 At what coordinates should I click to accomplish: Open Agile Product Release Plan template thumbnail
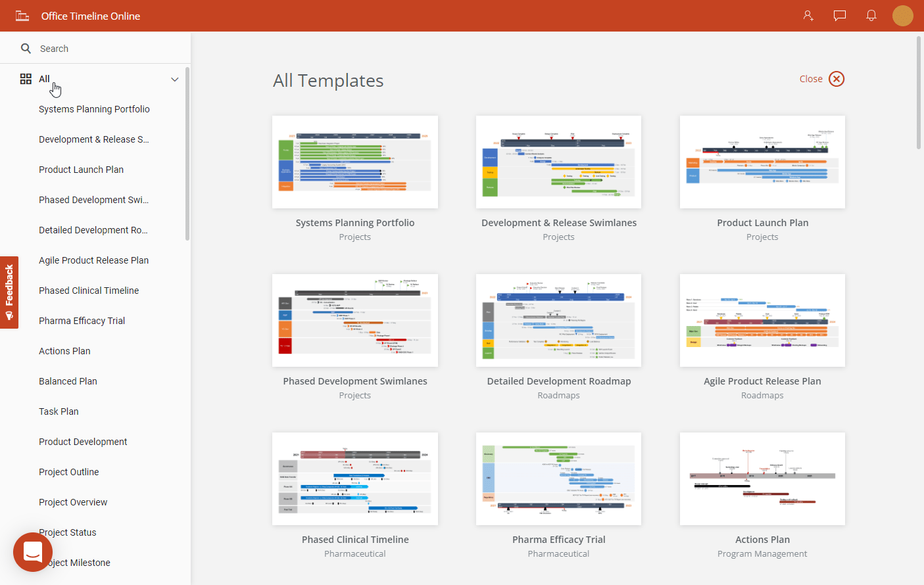pyautogui.click(x=762, y=321)
